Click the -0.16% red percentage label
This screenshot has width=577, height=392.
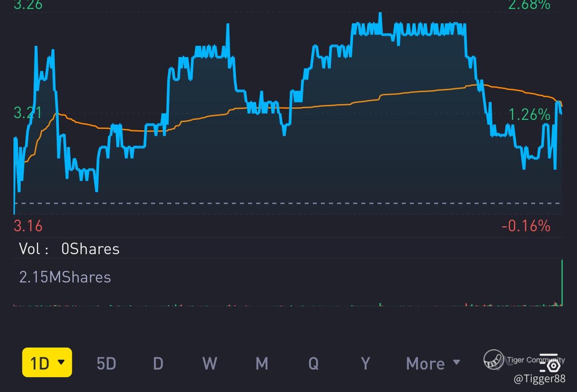tap(526, 225)
